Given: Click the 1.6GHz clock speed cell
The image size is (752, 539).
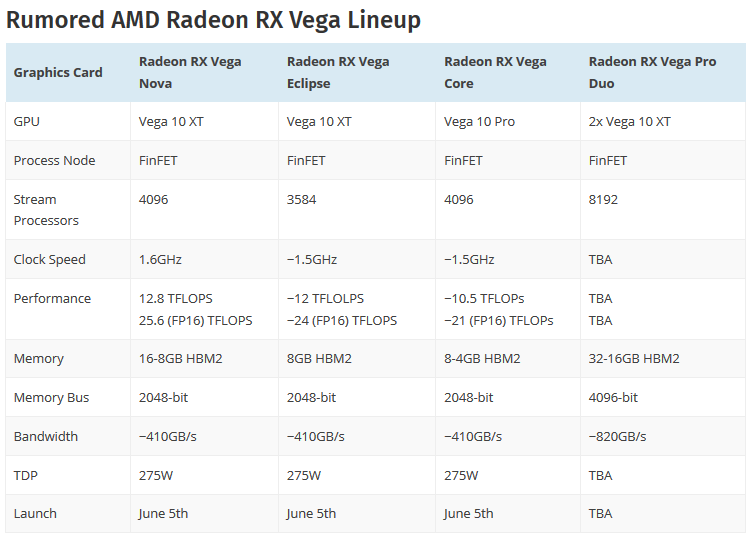Looking at the screenshot, I should pyautogui.click(x=160, y=259).
